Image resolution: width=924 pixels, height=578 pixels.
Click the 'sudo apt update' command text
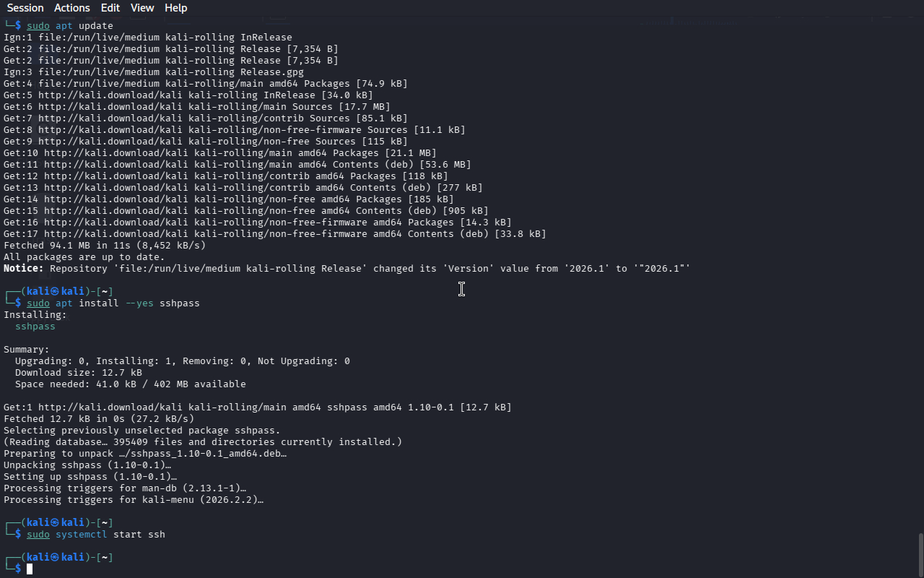click(70, 26)
